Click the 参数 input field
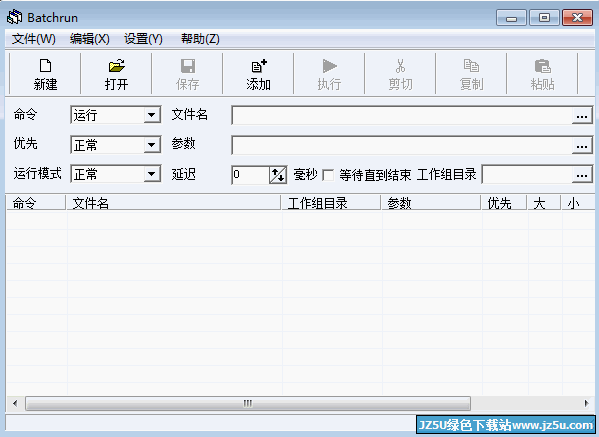The height and width of the screenshot is (437, 599). 402,145
